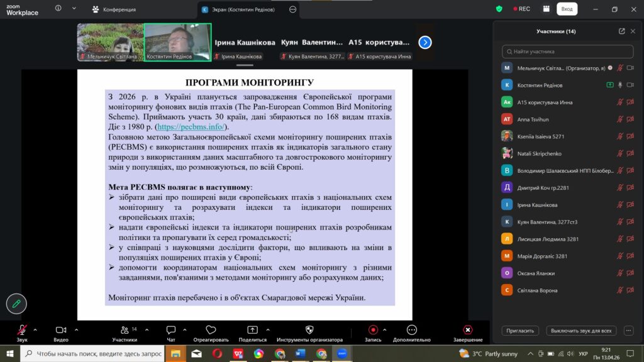Open Opera browser from the taskbar

[x=217, y=354]
